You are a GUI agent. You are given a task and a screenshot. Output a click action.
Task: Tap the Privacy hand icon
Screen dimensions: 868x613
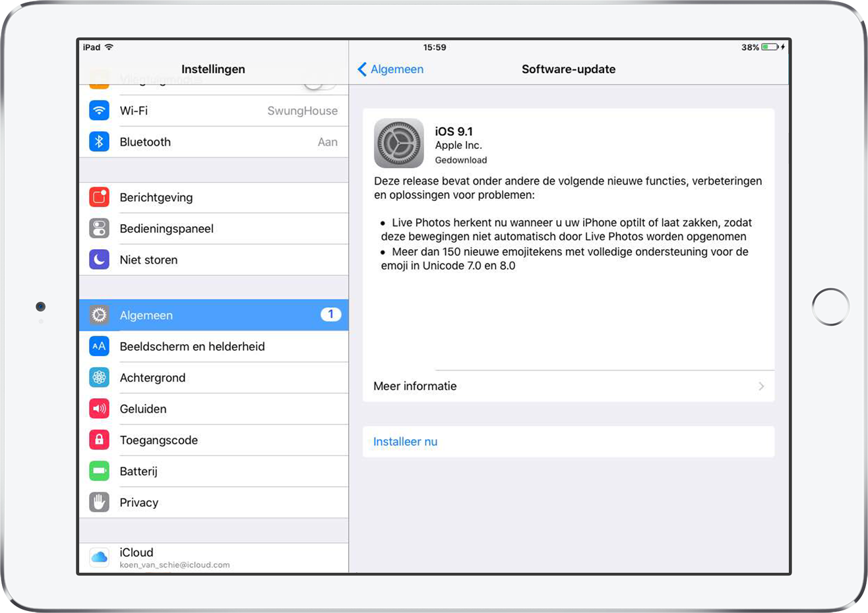pos(99,502)
